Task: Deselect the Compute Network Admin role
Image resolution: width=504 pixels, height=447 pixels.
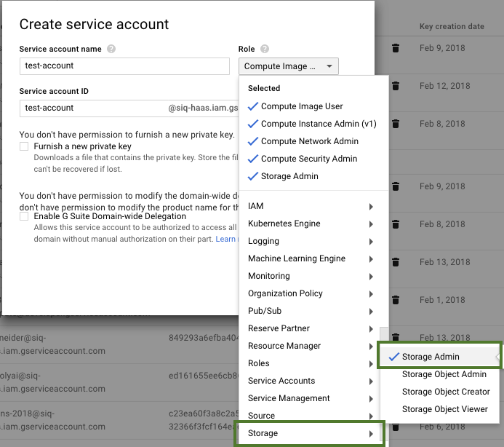Action: [x=308, y=141]
